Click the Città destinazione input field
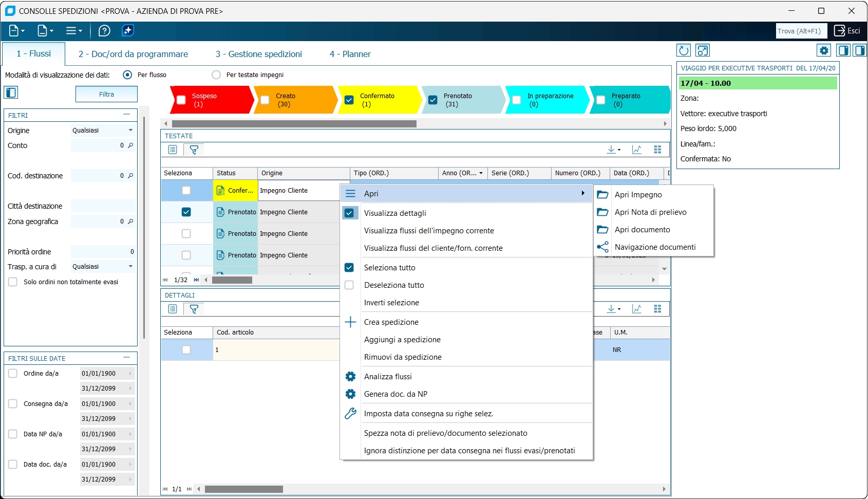Viewport: 868px width, 499px height. tap(103, 206)
